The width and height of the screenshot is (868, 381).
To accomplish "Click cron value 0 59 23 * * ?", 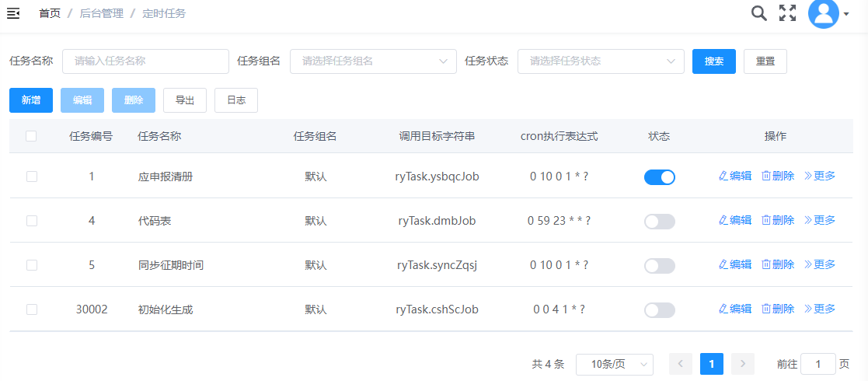I will coord(559,221).
